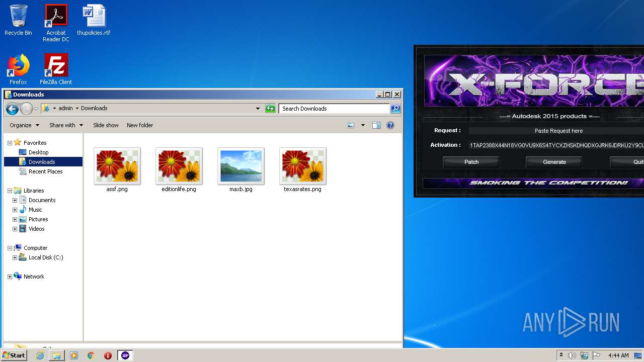This screenshot has height=362, width=644.
Task: Go forward in the Downloads Explorer window
Action: tap(26, 109)
